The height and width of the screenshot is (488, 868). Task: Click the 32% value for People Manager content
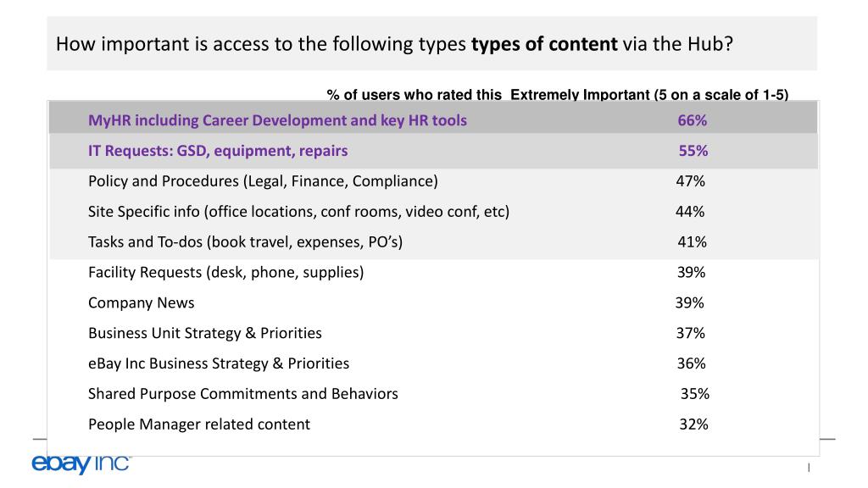[693, 424]
